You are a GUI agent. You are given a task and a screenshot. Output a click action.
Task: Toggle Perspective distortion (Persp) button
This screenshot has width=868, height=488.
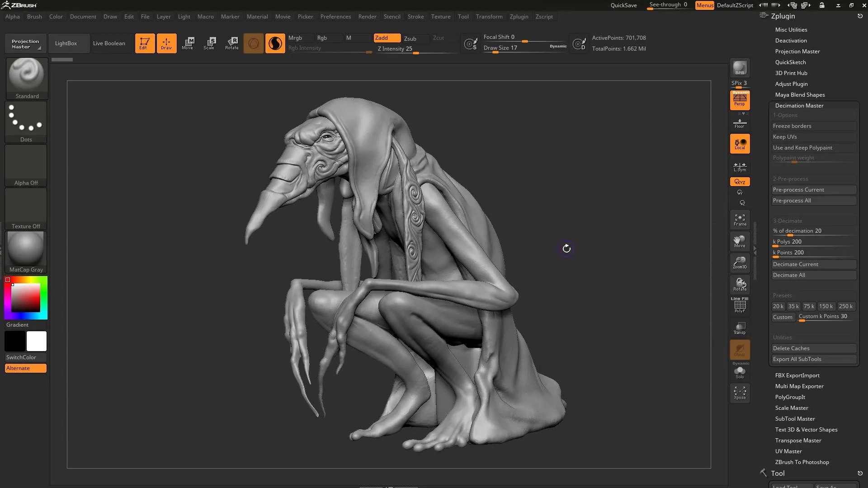tap(740, 100)
